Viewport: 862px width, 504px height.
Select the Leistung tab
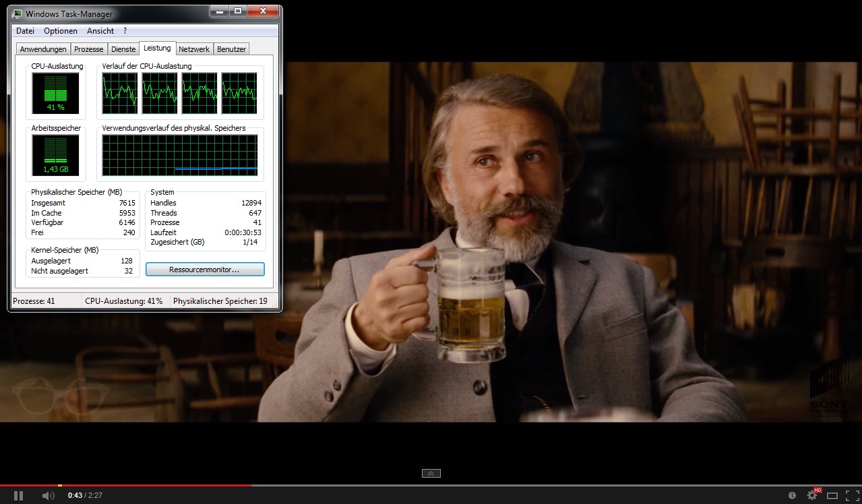(x=157, y=48)
